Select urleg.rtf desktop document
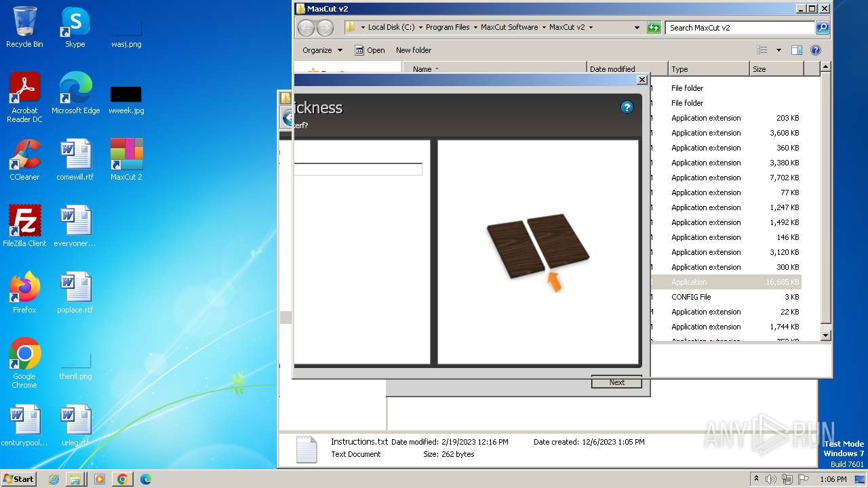The width and height of the screenshot is (868, 488). point(75,426)
